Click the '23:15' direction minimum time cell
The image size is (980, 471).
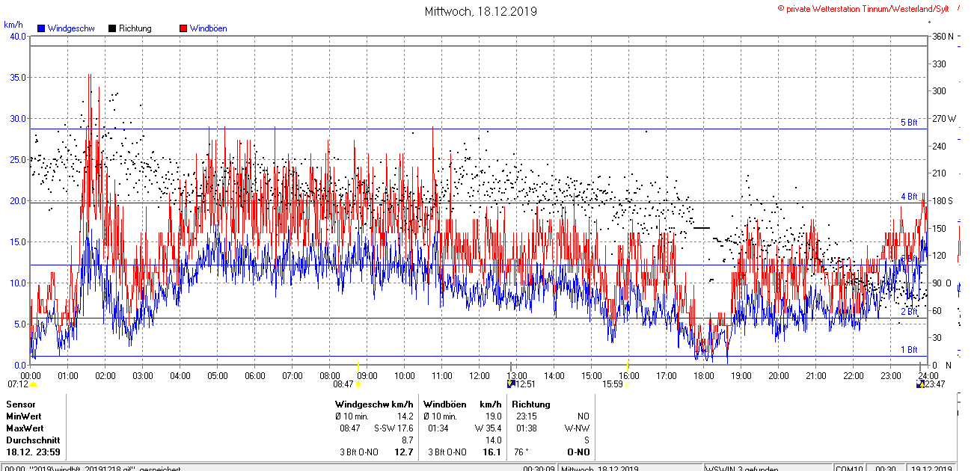527,416
